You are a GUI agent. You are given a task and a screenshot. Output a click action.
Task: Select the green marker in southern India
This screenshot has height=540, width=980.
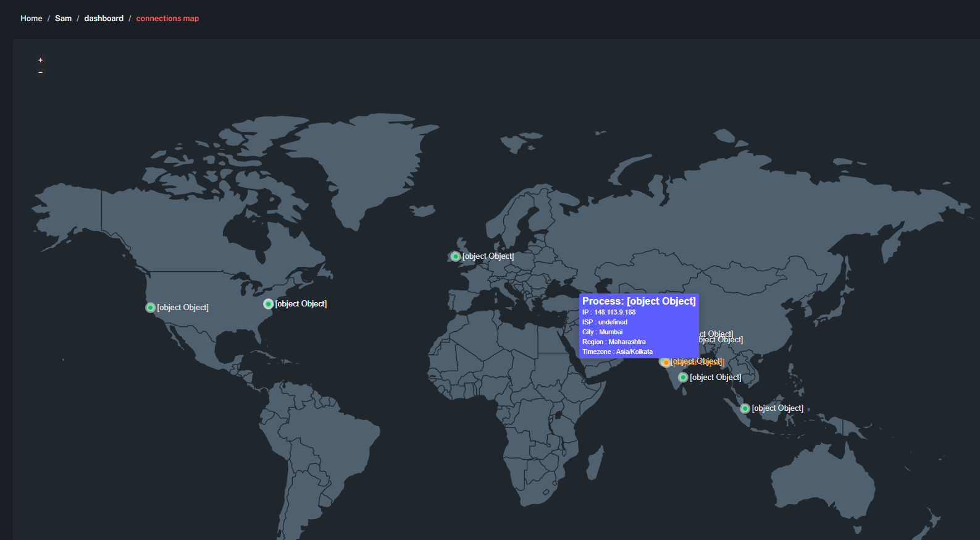pos(683,378)
